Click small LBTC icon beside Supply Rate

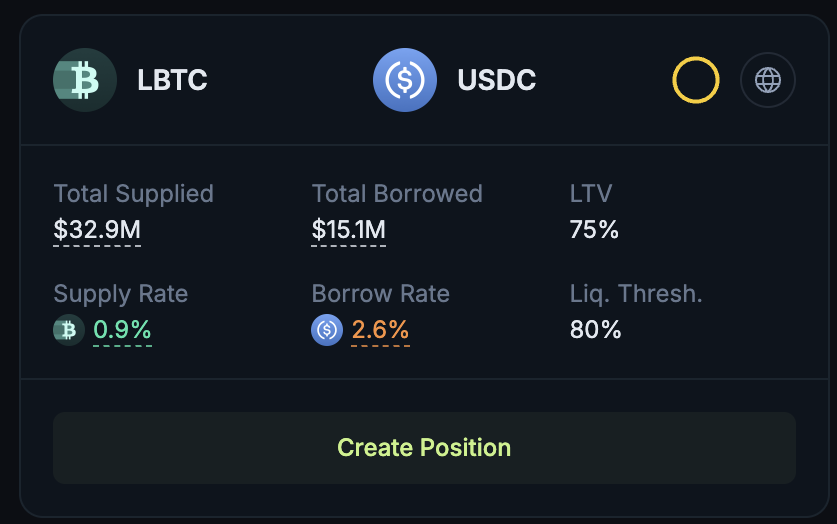click(x=69, y=330)
